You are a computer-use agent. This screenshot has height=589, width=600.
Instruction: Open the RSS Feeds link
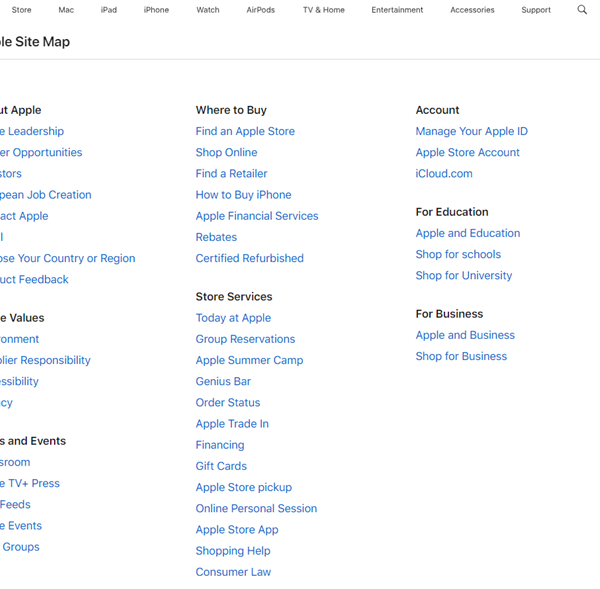click(15, 504)
